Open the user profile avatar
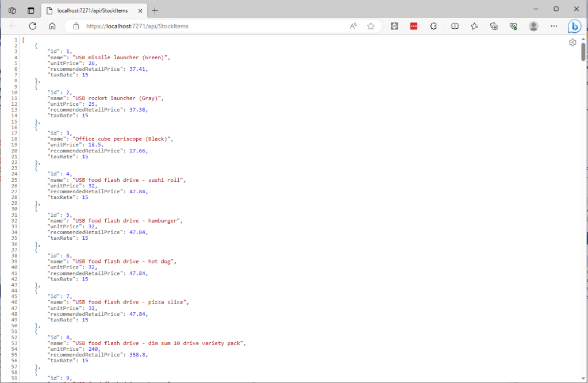 coord(533,26)
